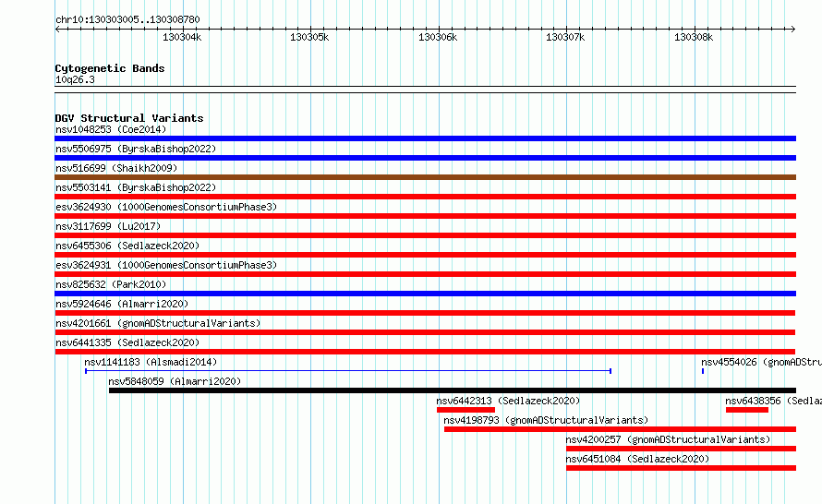This screenshot has height=504, width=822.
Task: Click the blue bar under nsv5506975
Action: [425, 158]
